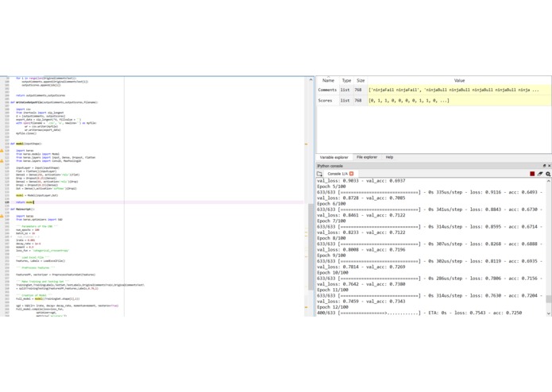The height and width of the screenshot is (392, 552).
Task: Click the 'val_loss: 0.7459 - val_acc: 0.7343' line
Action: pyautogui.click(x=361, y=302)
